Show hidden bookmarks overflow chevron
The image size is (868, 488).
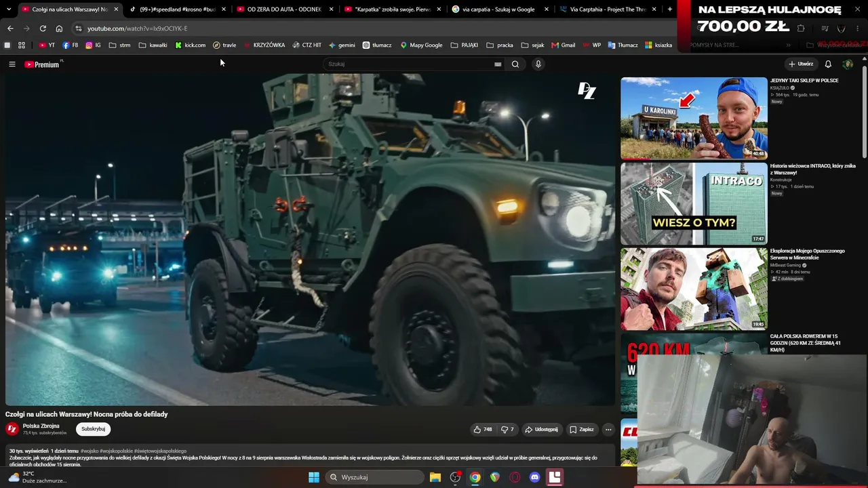click(788, 45)
